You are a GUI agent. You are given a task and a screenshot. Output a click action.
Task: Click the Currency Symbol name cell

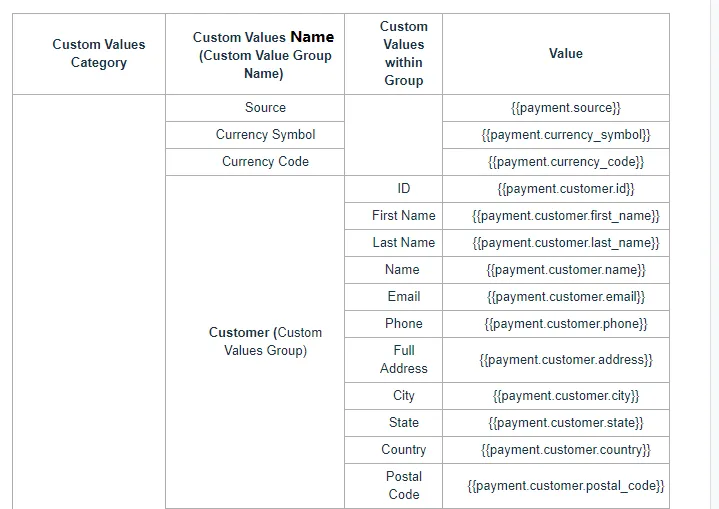265,134
